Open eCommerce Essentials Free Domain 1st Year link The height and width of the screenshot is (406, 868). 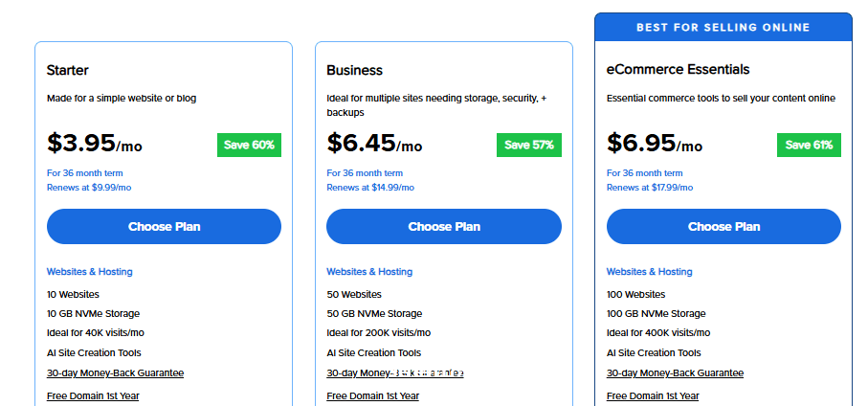(x=653, y=396)
